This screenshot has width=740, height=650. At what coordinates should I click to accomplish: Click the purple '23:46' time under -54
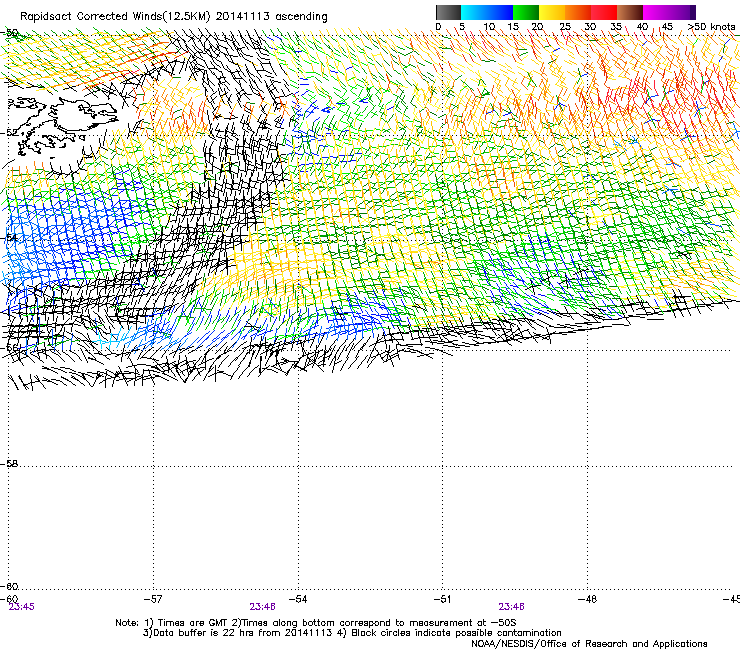262,607
